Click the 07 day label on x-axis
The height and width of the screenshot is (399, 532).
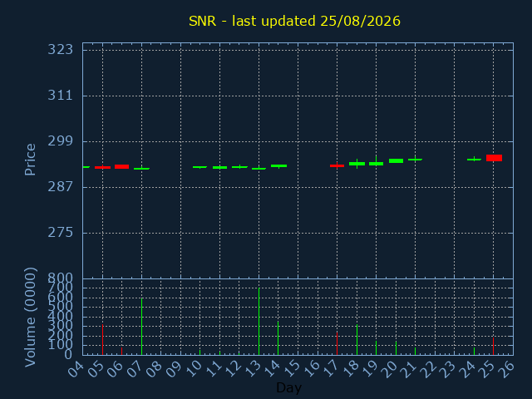135,369
